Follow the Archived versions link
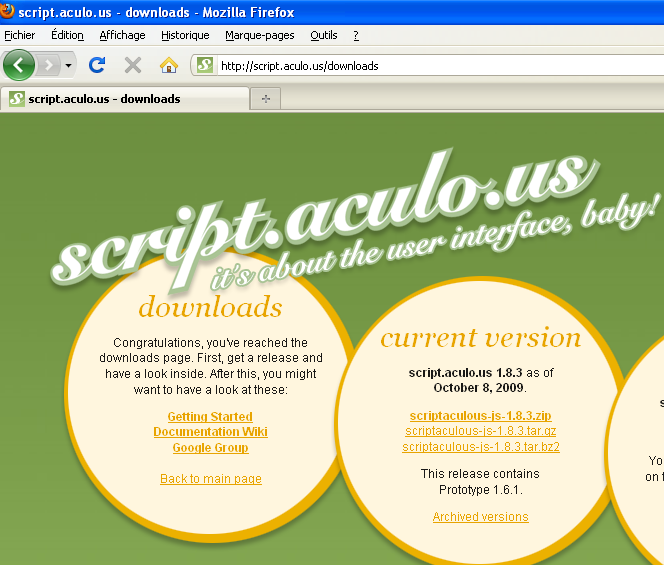664x565 pixels. click(x=481, y=517)
